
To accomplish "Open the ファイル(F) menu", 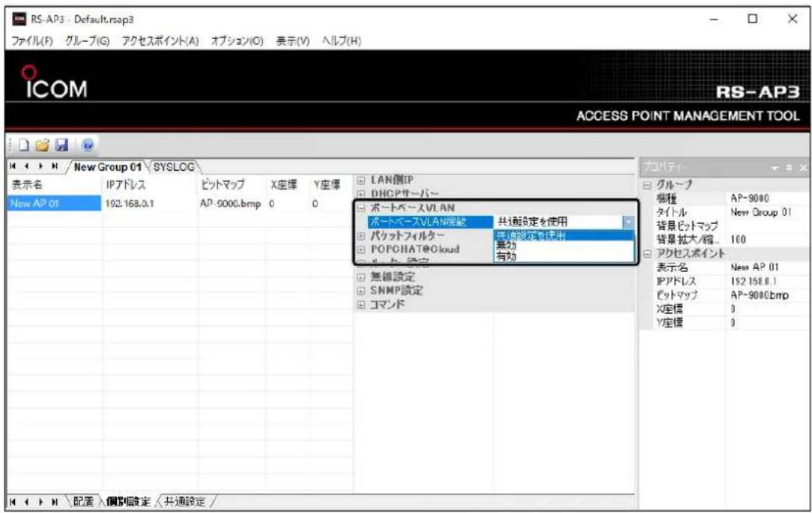I will tap(32, 41).
